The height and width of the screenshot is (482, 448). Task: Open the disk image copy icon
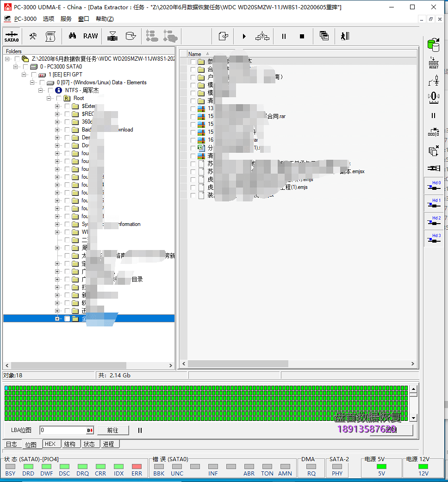[131, 36]
